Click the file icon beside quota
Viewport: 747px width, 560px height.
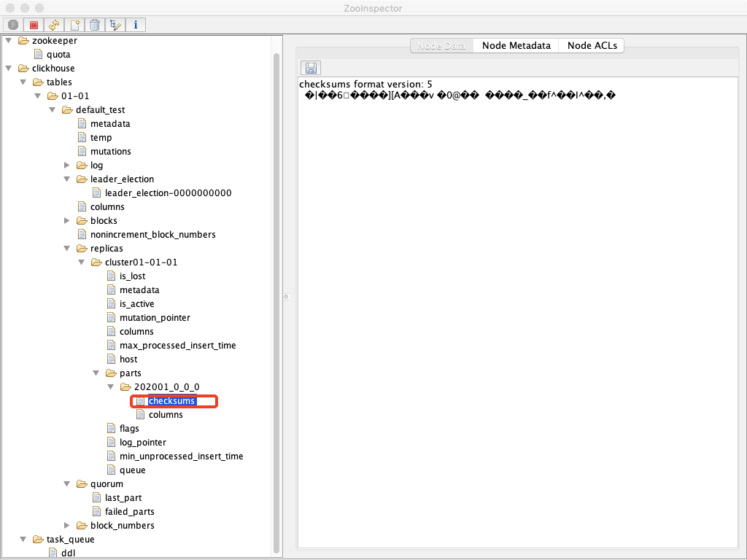[x=39, y=54]
